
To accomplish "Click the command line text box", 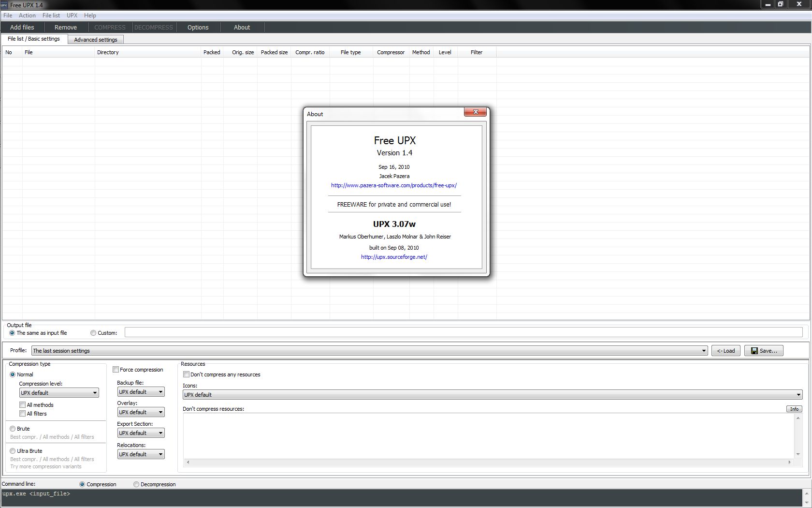I will click(401, 498).
